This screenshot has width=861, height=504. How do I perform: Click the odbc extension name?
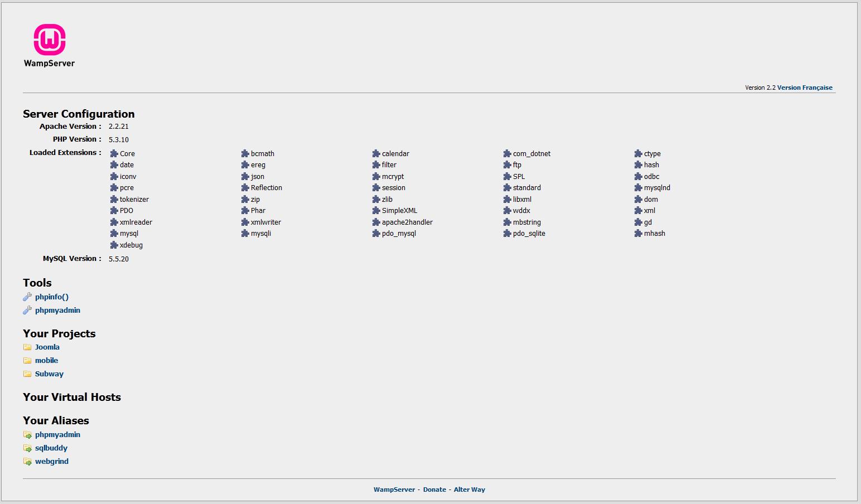pyautogui.click(x=652, y=176)
